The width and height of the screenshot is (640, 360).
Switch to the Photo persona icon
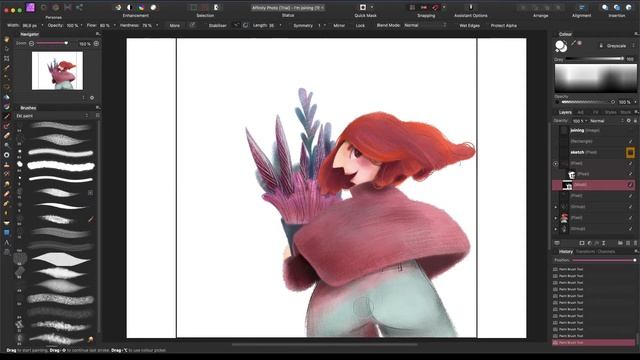31,7
